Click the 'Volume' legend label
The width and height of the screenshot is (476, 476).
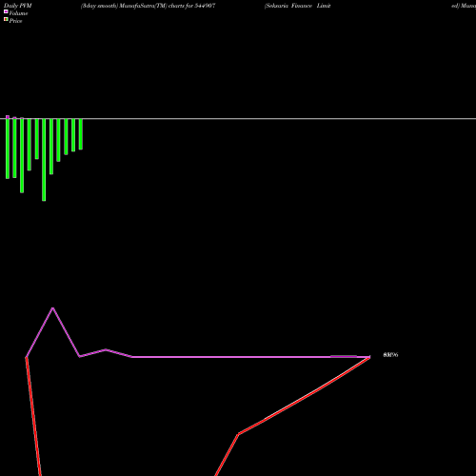[x=18, y=13]
